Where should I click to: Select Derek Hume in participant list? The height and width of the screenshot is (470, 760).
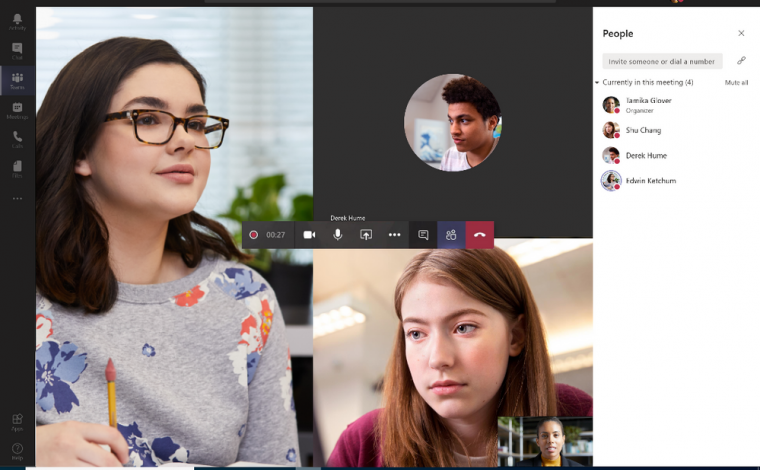click(646, 155)
